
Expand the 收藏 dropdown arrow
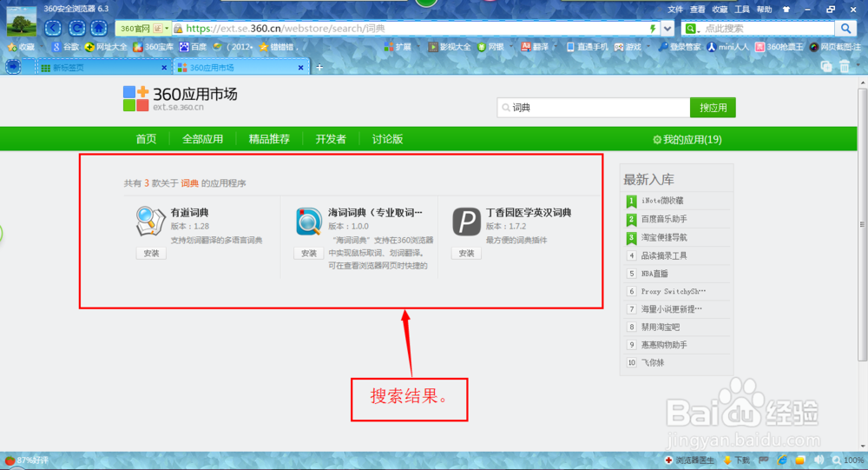pyautogui.click(x=41, y=47)
